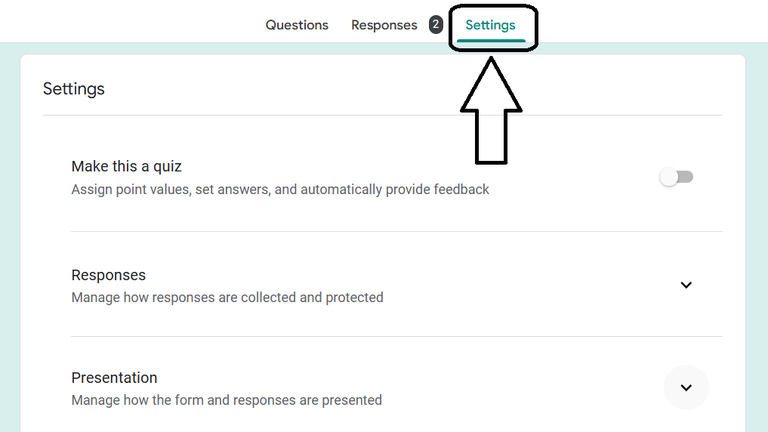Expand the Responses settings chevron
Screen dimensions: 768x432
[x=686, y=285]
